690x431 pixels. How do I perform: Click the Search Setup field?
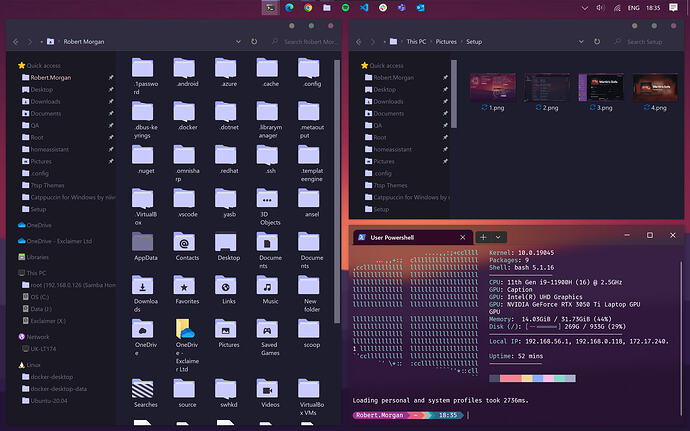647,41
